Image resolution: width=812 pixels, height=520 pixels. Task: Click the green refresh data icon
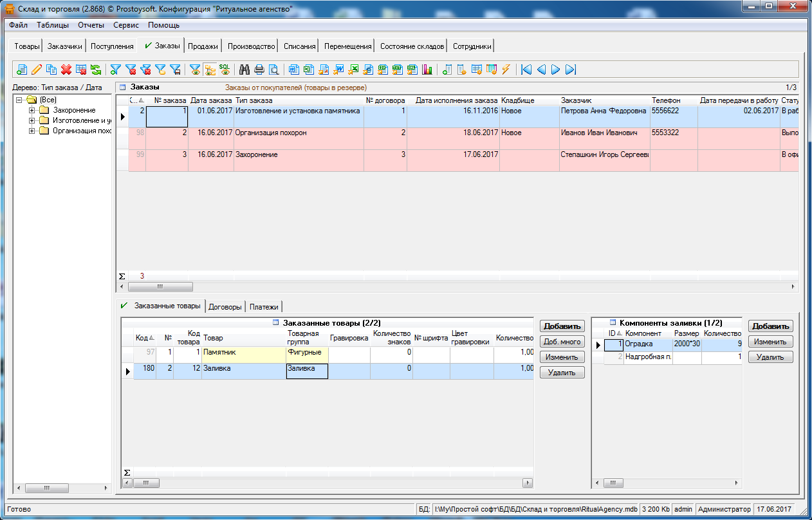coord(95,70)
